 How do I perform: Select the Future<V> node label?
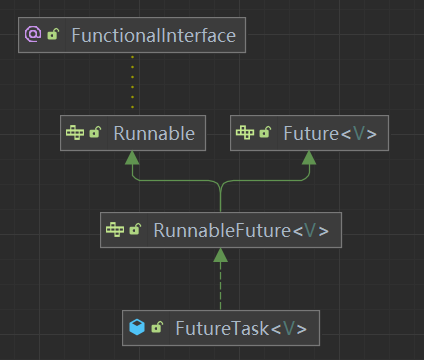(x=330, y=134)
